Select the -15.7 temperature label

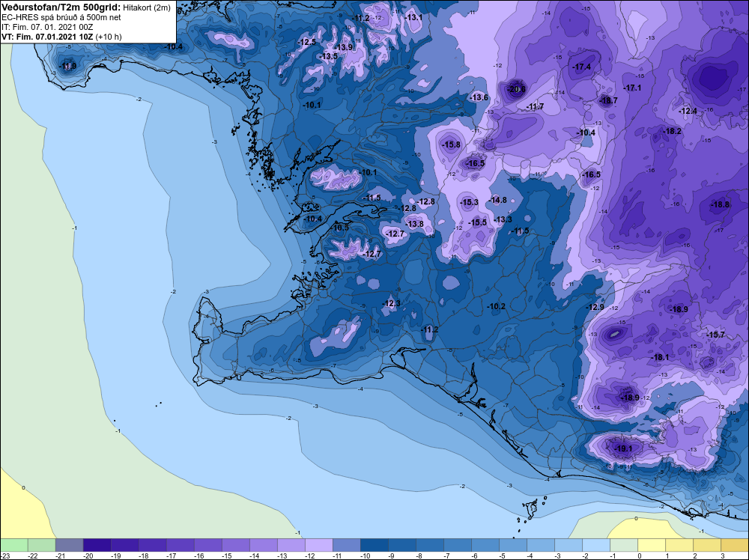(x=715, y=335)
